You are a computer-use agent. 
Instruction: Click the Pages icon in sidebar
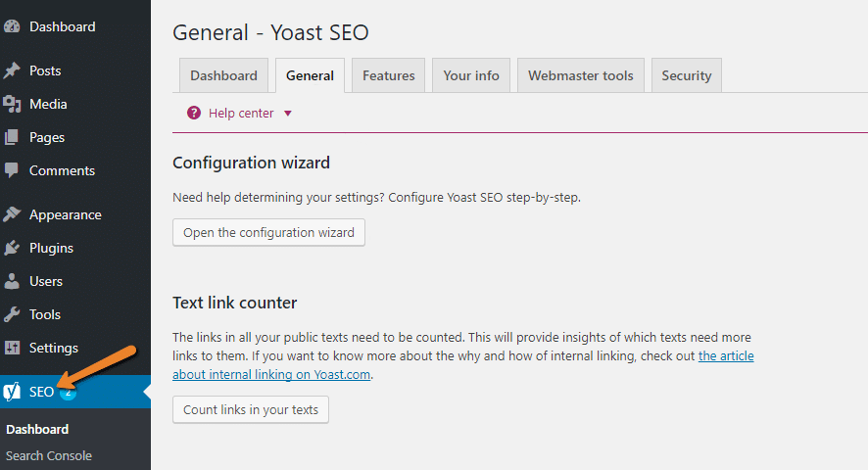point(11,137)
